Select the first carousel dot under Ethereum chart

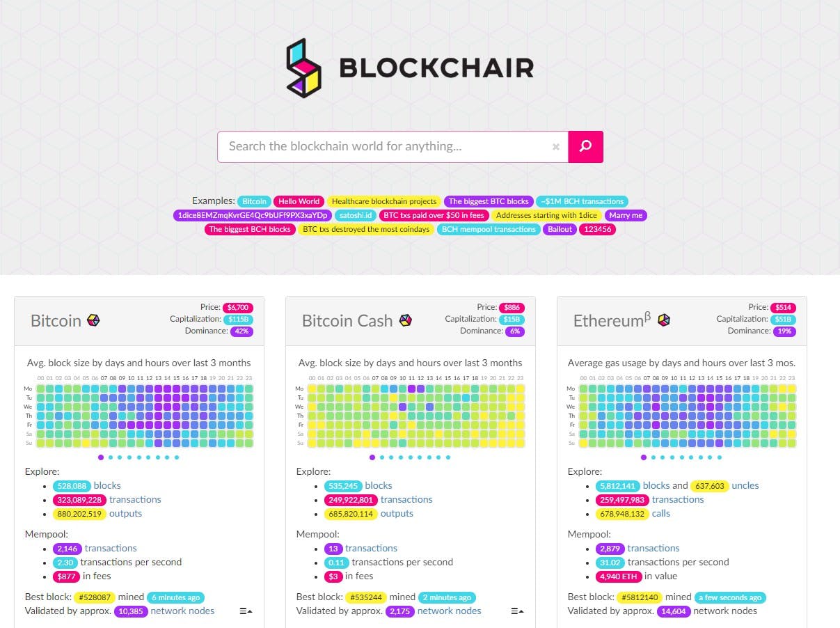click(643, 457)
